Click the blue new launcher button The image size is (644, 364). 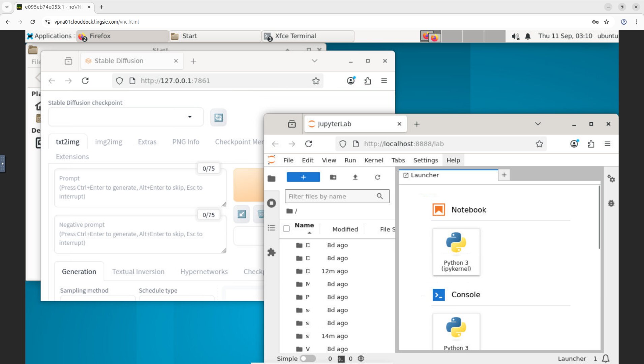[x=303, y=177]
